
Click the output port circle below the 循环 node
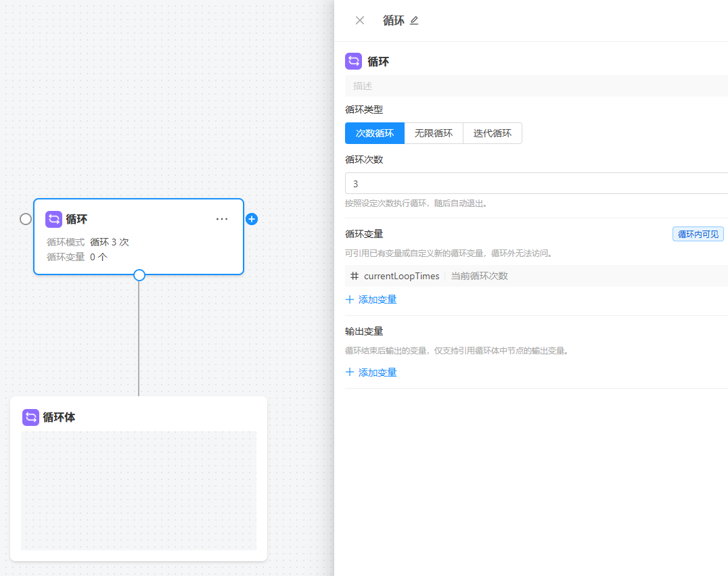coord(139,275)
